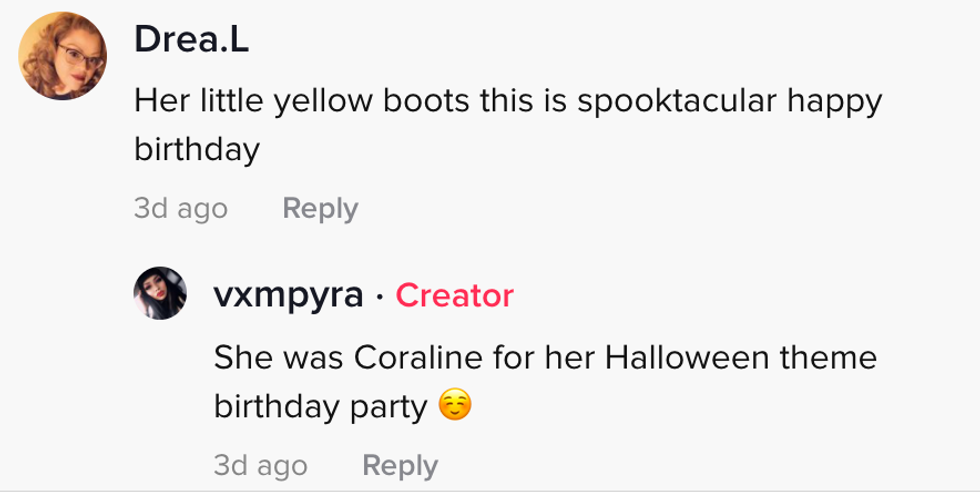Click "birthday party" text in vxmpyra's reply
The width and height of the screenshot is (980, 492).
coord(320,408)
